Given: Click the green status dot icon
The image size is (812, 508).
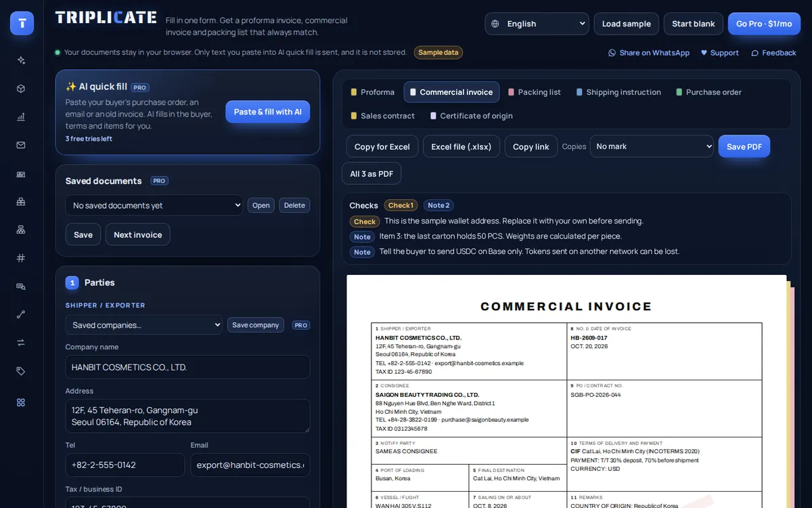Looking at the screenshot, I should point(58,52).
